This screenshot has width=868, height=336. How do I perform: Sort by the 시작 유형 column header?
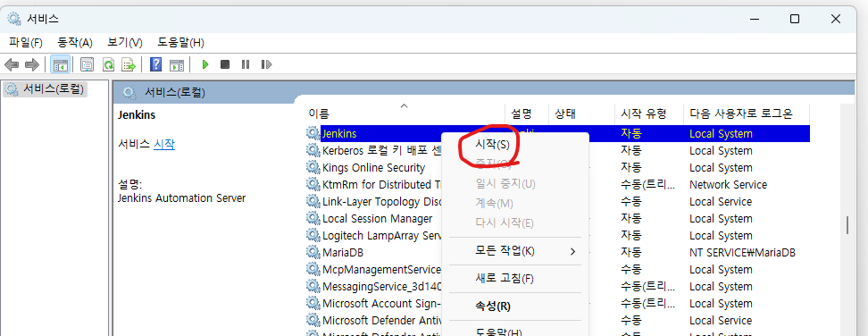click(649, 114)
